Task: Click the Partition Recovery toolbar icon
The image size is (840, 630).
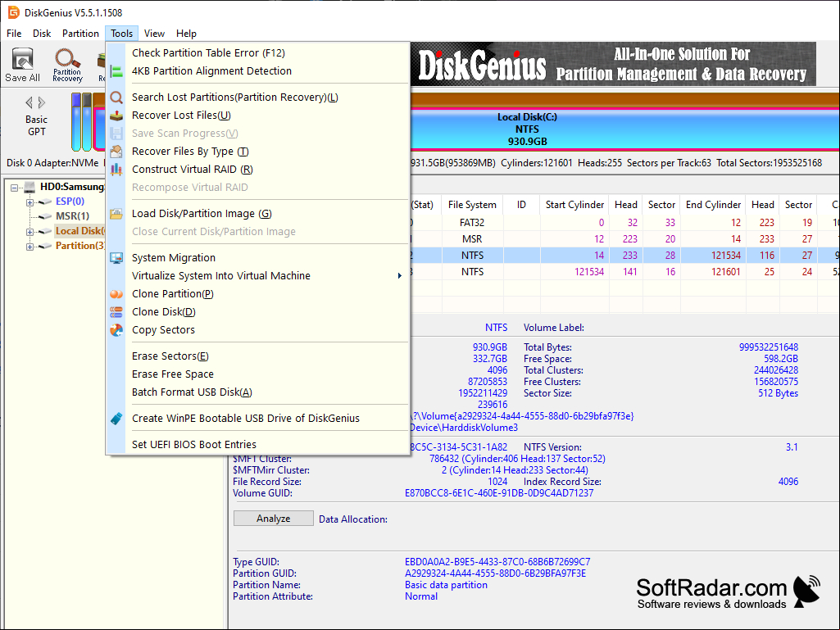Action: point(67,64)
